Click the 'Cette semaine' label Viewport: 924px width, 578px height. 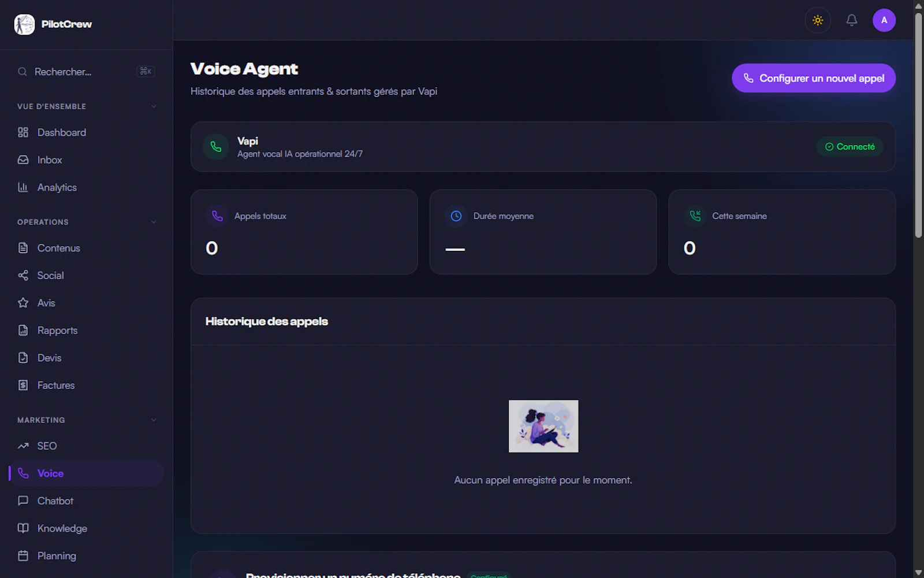tap(739, 216)
